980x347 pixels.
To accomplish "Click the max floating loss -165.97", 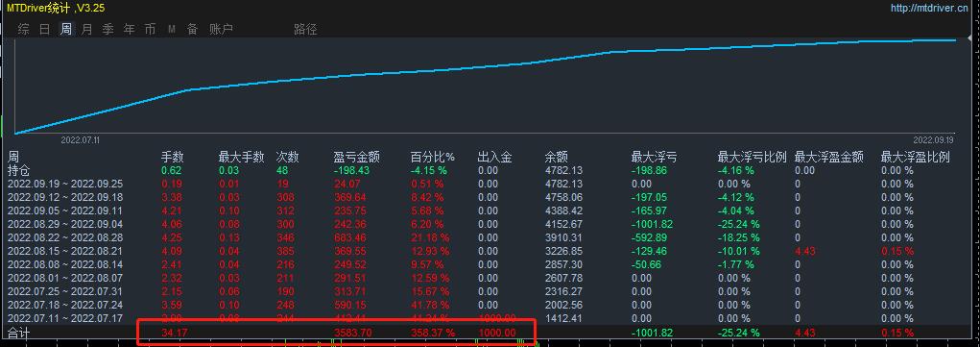I will coord(649,211).
